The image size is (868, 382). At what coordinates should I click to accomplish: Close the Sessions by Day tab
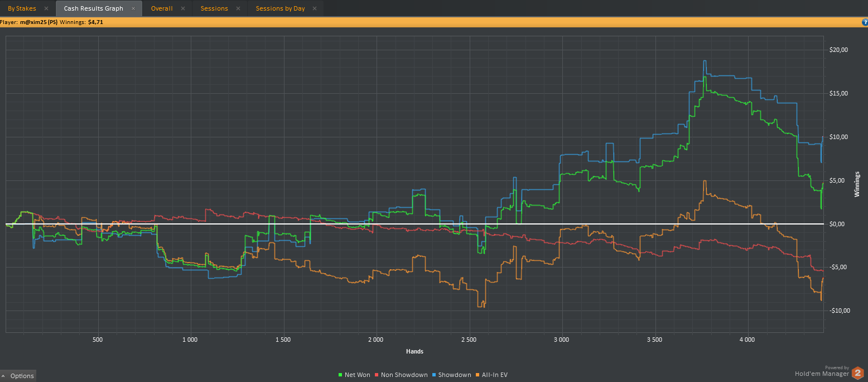pyautogui.click(x=315, y=8)
